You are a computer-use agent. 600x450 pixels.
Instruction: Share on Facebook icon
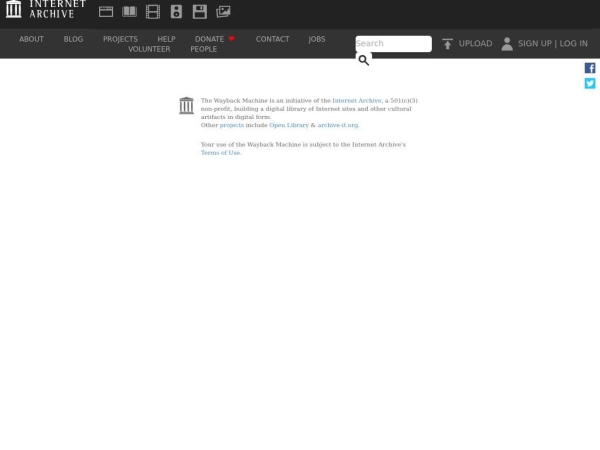[590, 68]
